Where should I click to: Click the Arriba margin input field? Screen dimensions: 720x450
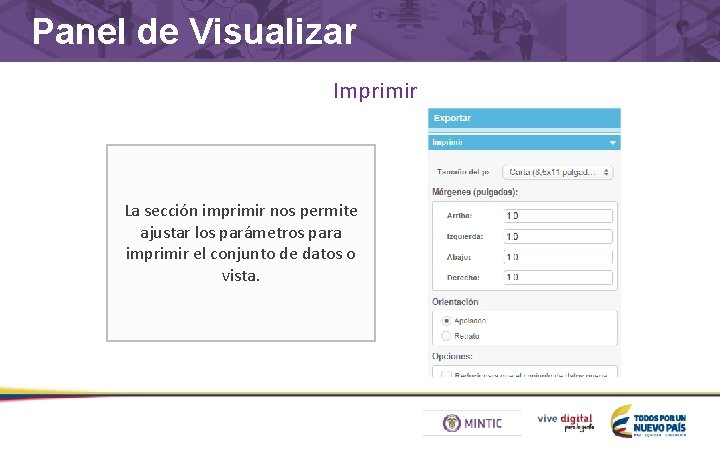[x=558, y=216]
